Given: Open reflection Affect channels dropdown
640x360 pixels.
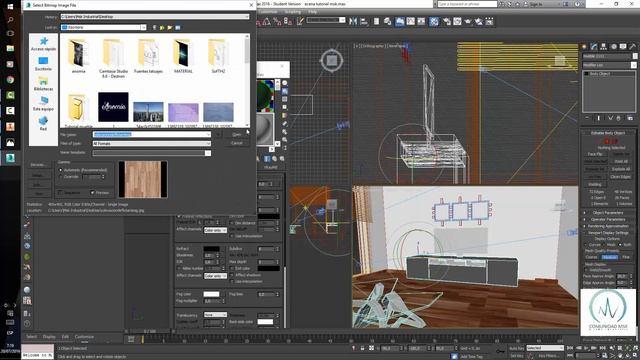Looking at the screenshot, I should point(215,230).
